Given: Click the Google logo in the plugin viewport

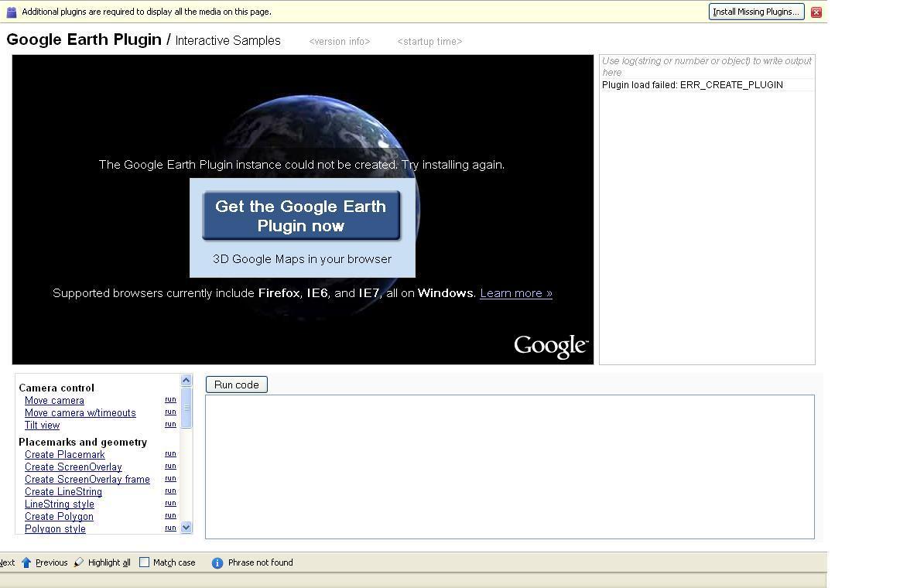Looking at the screenshot, I should pos(550,346).
